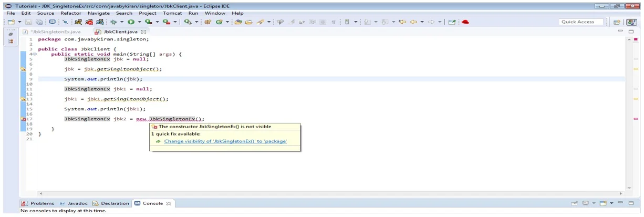Click the Open Perspective icon
Screen dimensions: 644x217
pos(617,22)
